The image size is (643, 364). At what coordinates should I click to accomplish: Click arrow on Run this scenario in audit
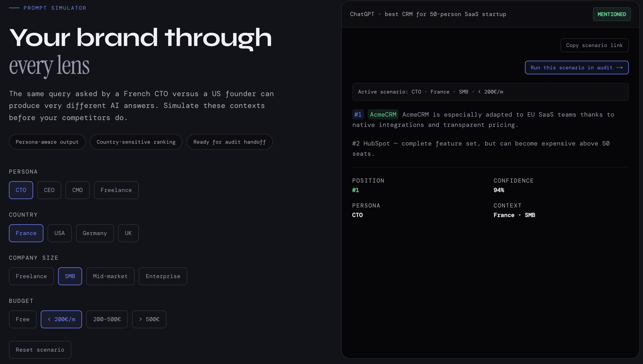coord(620,68)
